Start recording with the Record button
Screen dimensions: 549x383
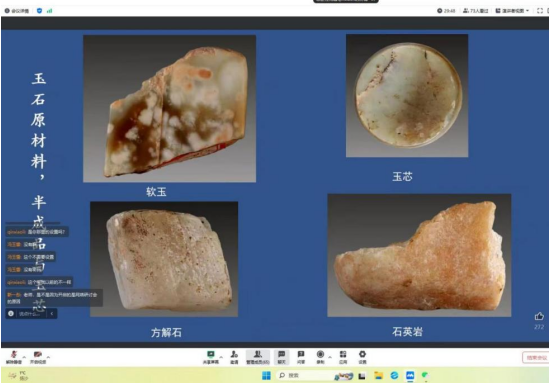tap(320, 357)
